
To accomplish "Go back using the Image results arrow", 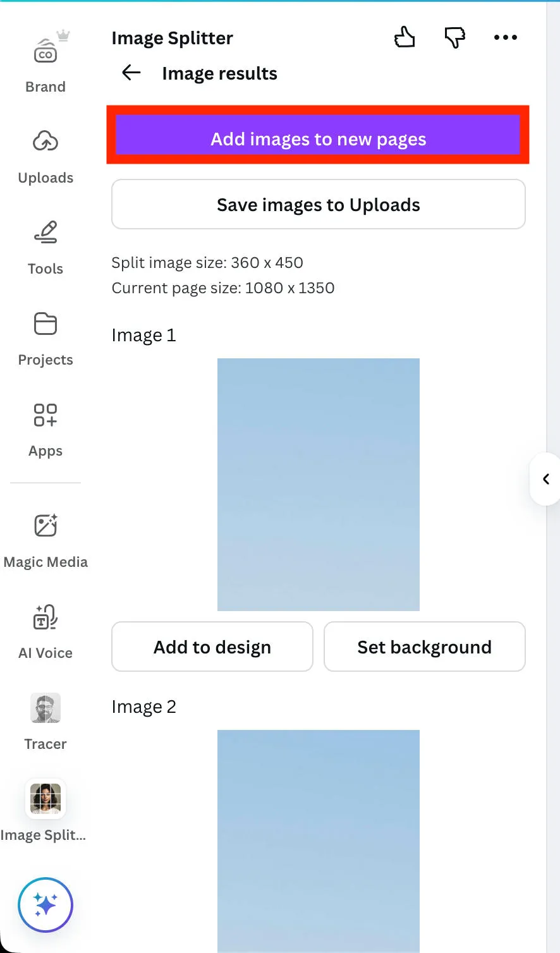I will point(131,73).
